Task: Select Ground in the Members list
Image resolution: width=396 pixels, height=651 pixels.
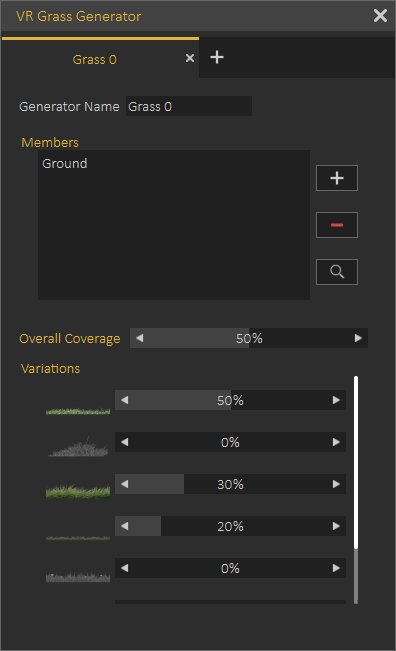Action: 65,164
